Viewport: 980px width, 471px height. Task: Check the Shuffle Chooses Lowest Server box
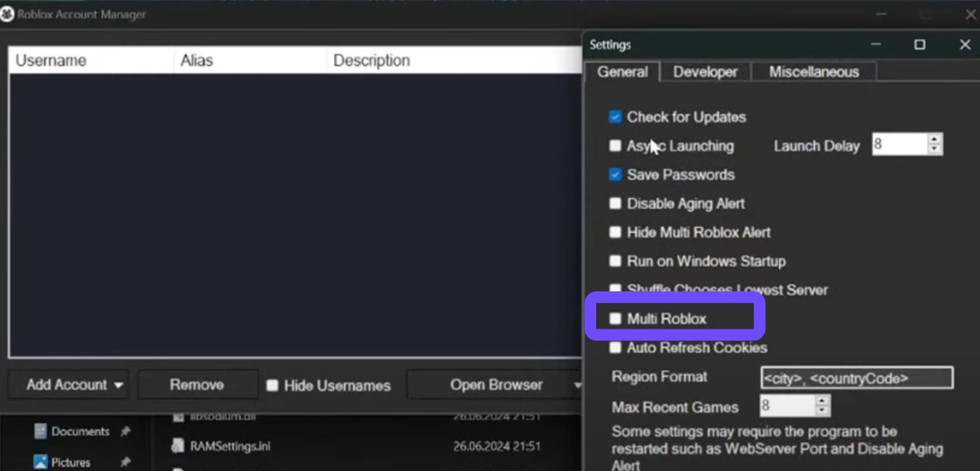coord(615,290)
